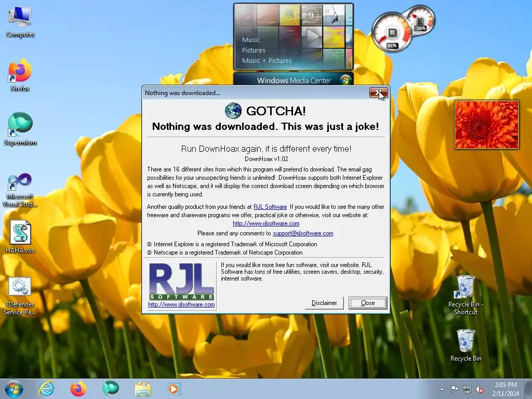Viewport: 532px width, 399px height.
Task: Open Action Center flag icon
Action: pyautogui.click(x=454, y=389)
